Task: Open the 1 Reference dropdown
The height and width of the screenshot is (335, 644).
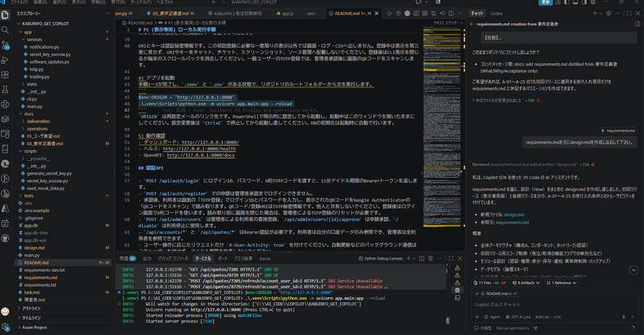Action: pos(561,283)
